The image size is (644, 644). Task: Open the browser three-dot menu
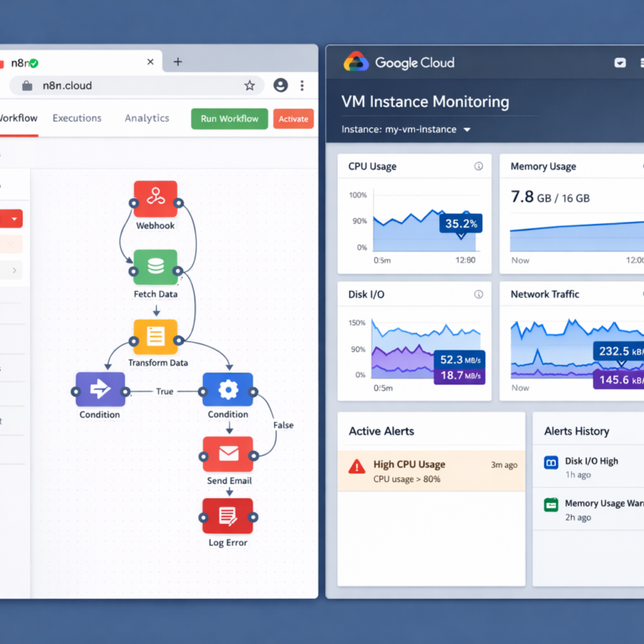click(302, 86)
